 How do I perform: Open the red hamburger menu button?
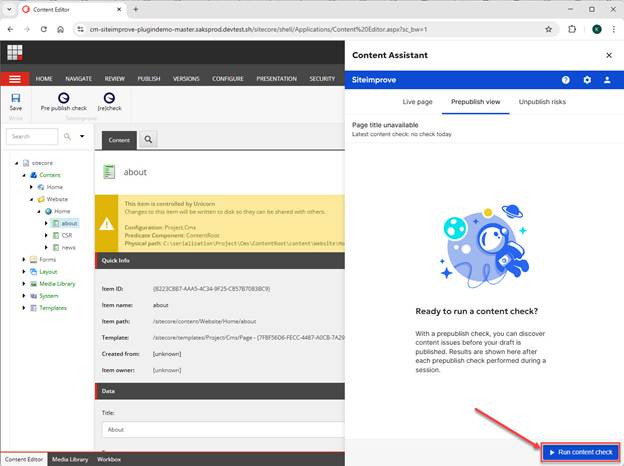[x=15, y=79]
